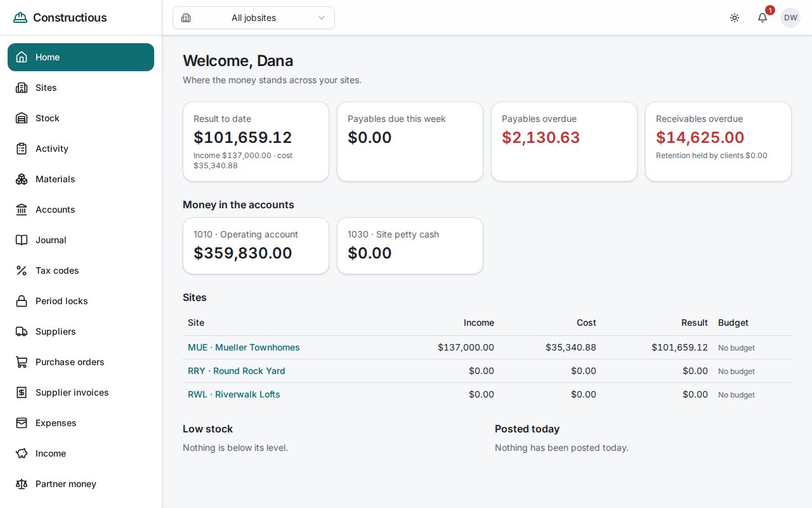
Task: Open MUE · Mueller Townhomes site link
Action: point(244,347)
